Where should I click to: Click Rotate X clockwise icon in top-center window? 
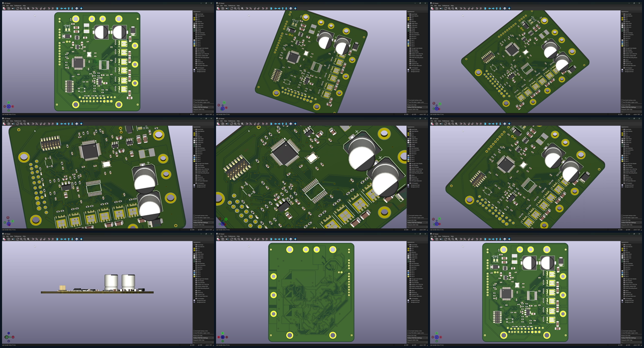click(x=247, y=8)
